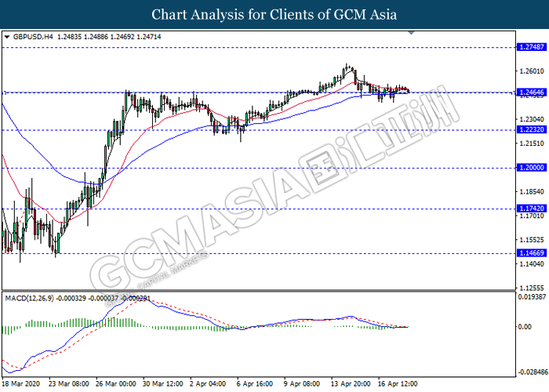Image resolution: width=549 pixels, height=392 pixels.
Task: Click the 1.27487 resistance level price tag
Action: point(531,47)
